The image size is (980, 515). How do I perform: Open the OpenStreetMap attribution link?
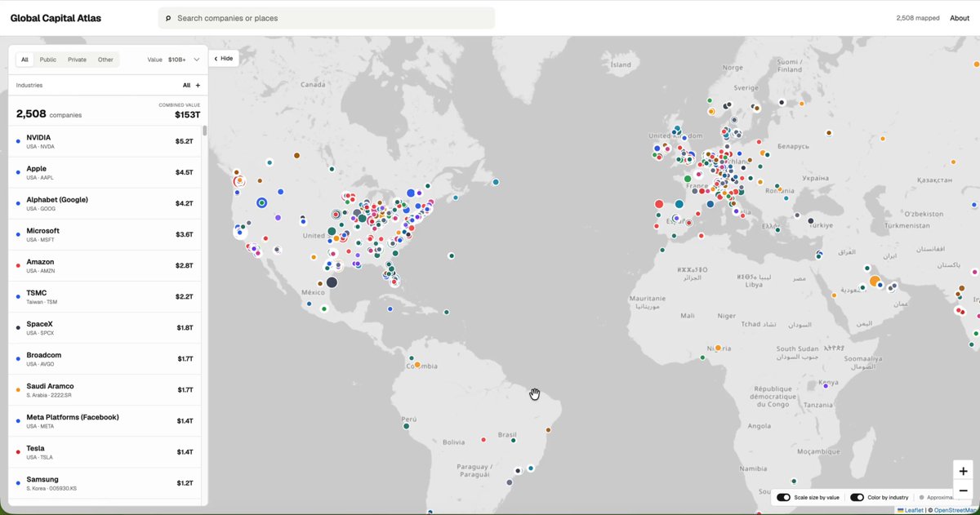[x=956, y=510]
